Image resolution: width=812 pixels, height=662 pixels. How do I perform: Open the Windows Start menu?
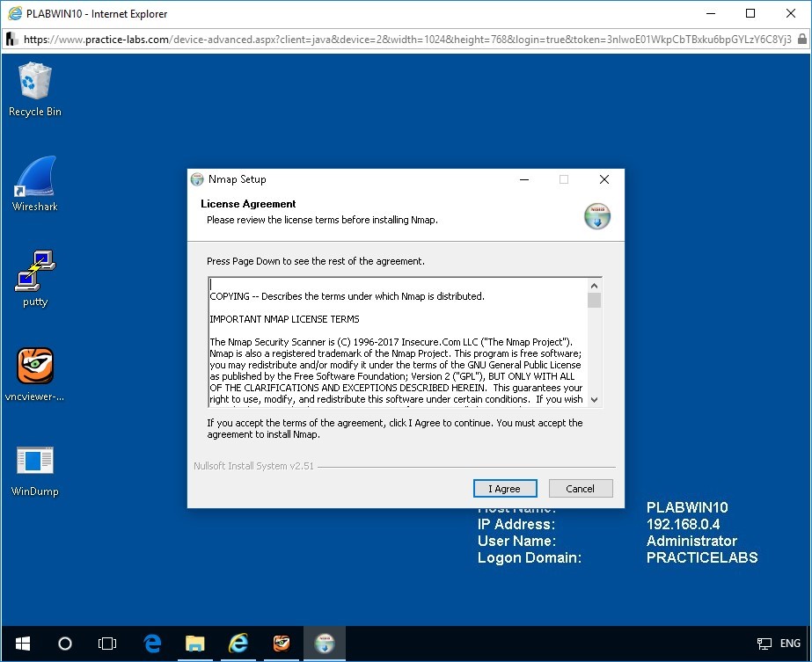pyautogui.click(x=23, y=644)
